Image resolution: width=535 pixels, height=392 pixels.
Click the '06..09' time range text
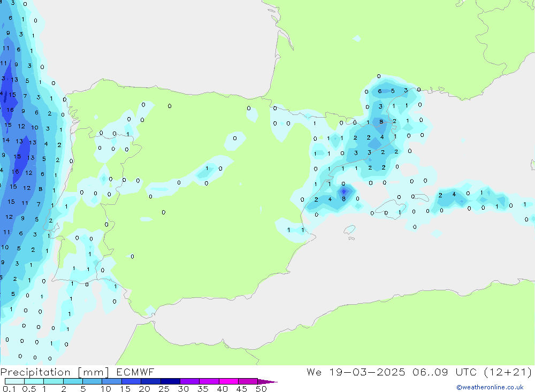tap(430, 372)
